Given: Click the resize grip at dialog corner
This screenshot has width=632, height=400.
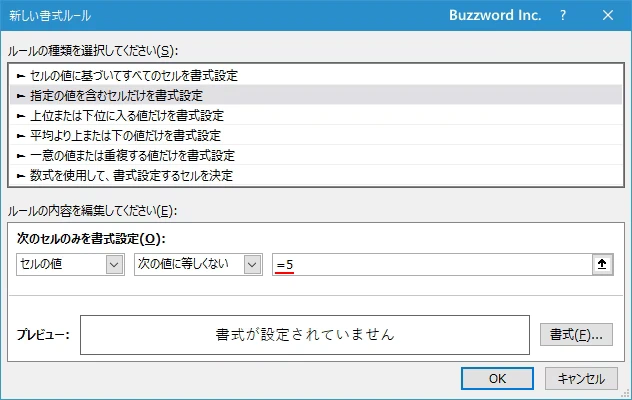Looking at the screenshot, I should (626, 394).
